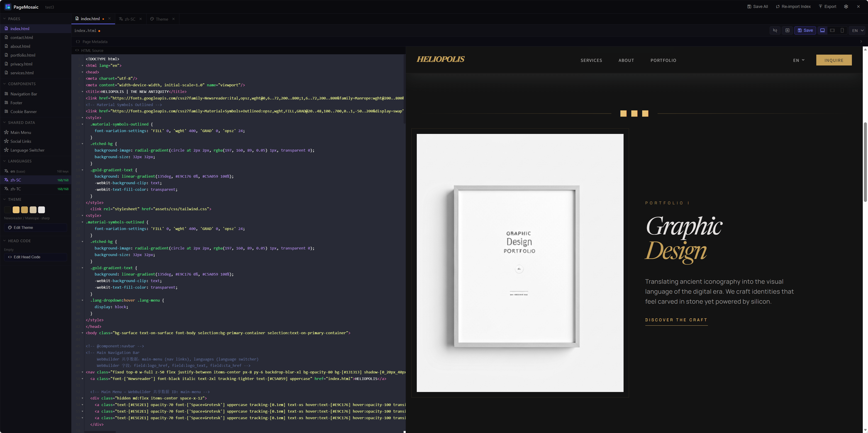Select the second gold theme swatch
The width and height of the screenshot is (868, 433).
point(24,209)
